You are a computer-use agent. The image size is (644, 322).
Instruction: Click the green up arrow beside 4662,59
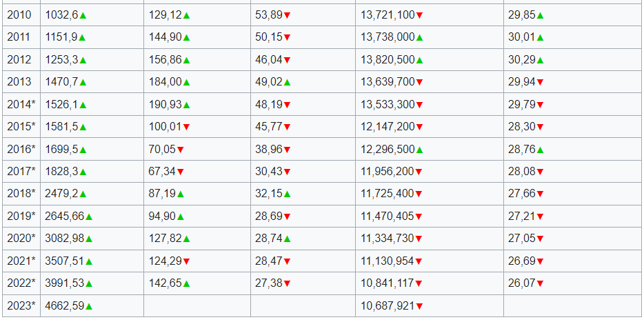(x=89, y=306)
